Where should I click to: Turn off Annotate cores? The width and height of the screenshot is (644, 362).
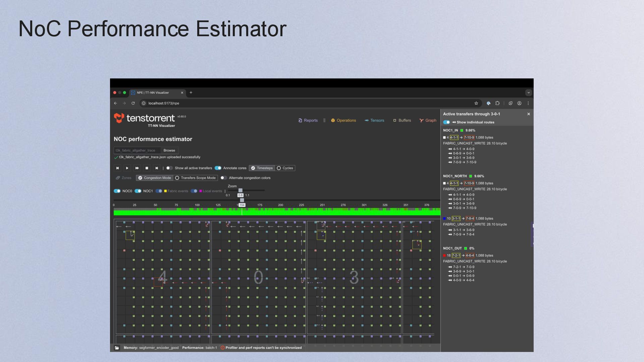click(218, 168)
